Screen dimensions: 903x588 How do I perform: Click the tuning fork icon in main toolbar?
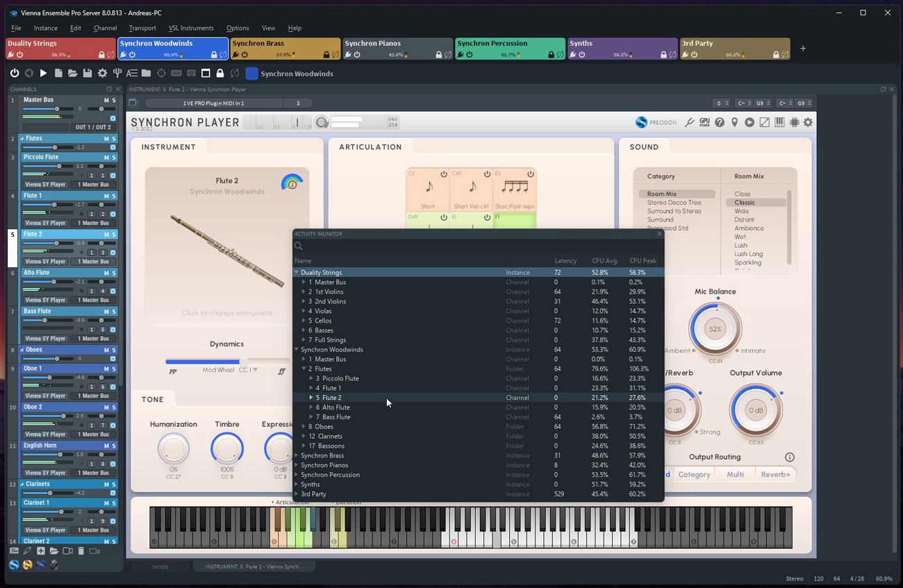click(117, 73)
